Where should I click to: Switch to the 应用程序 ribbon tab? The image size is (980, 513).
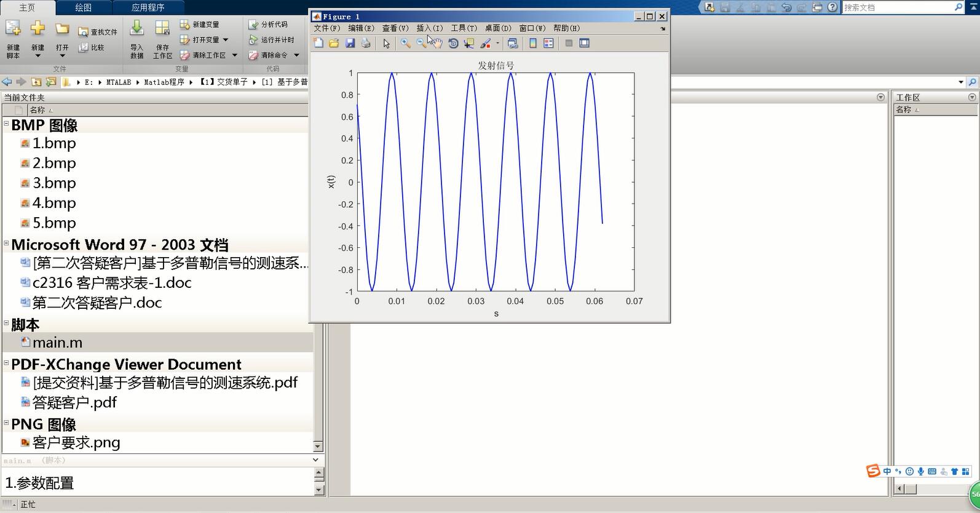tap(148, 7)
